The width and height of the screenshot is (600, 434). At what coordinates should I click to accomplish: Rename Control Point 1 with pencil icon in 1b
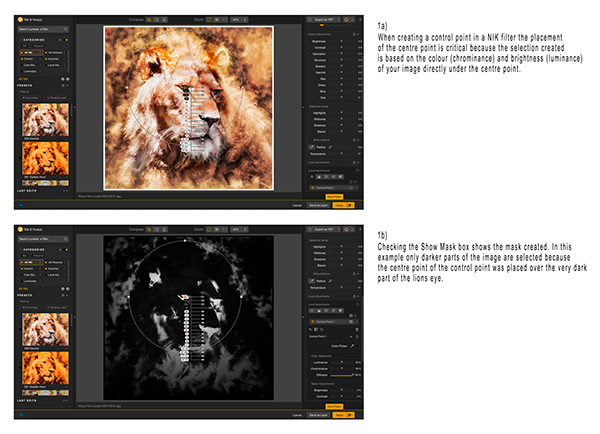[351, 336]
